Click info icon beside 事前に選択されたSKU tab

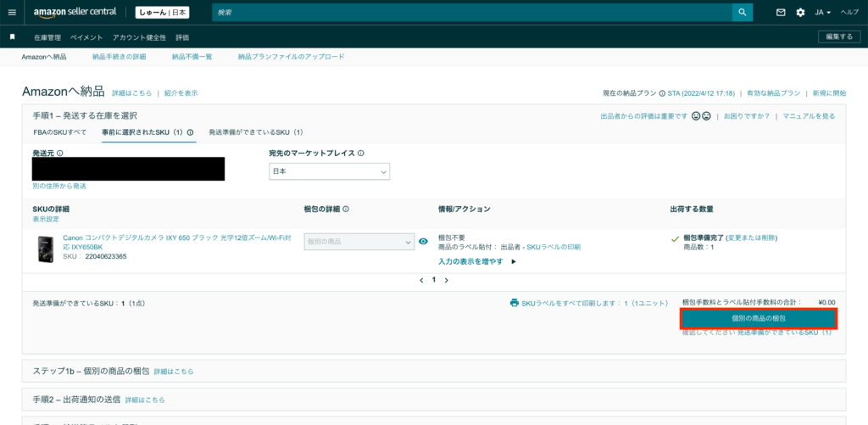(190, 132)
